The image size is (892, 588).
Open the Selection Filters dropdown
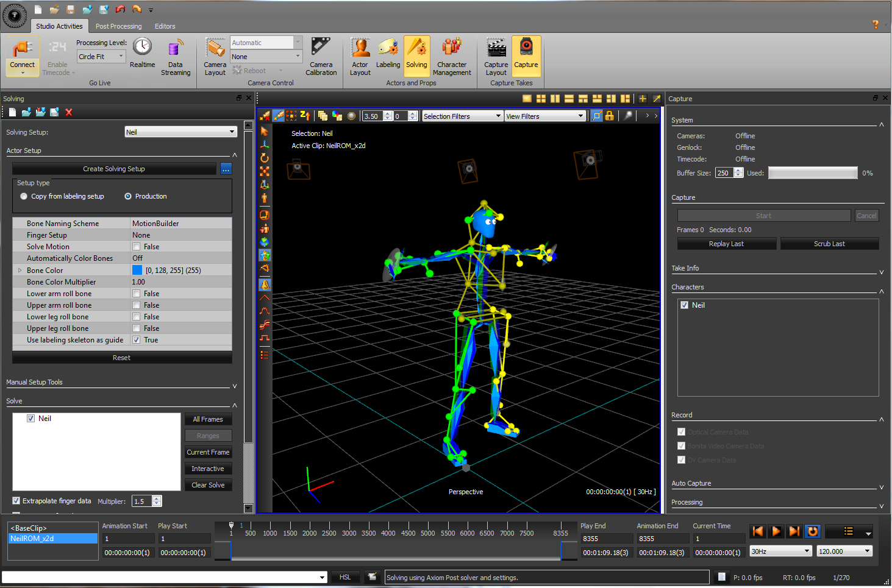(462, 116)
